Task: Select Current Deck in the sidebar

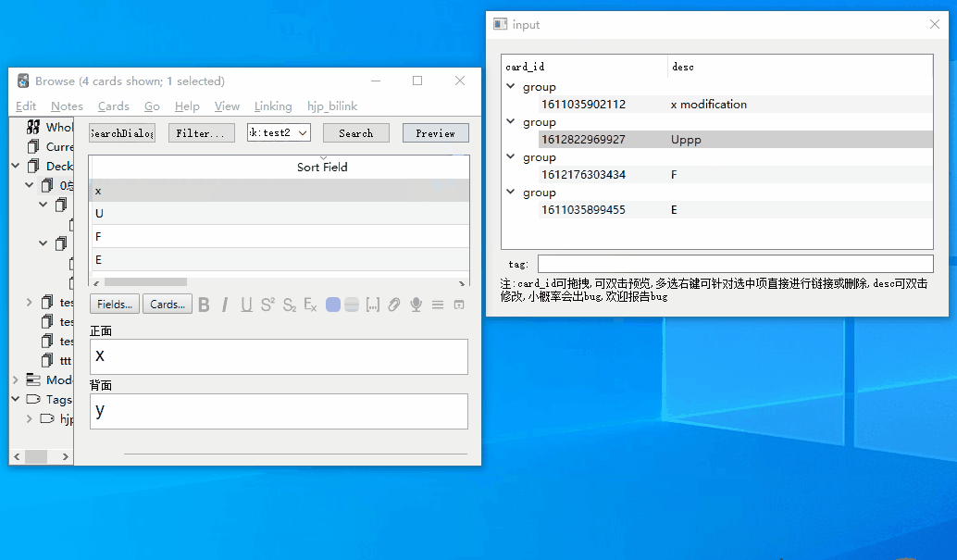Action: point(51,146)
